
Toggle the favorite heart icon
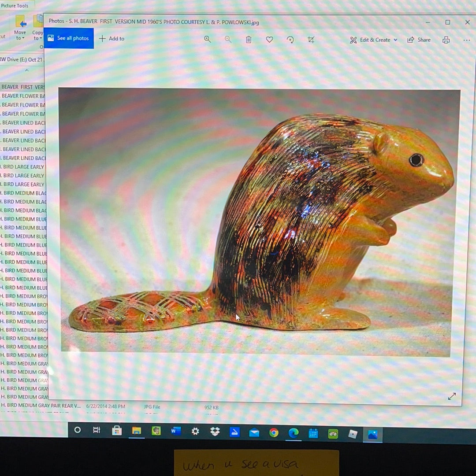click(269, 40)
